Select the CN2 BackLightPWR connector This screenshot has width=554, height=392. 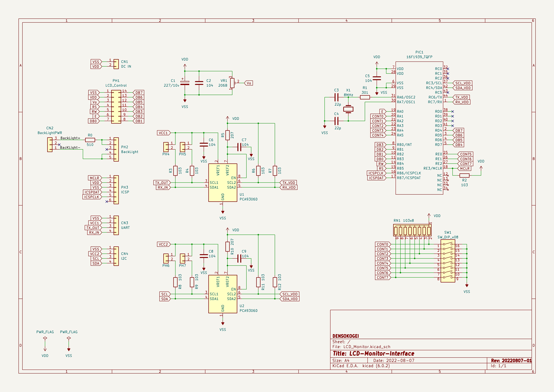pos(50,145)
